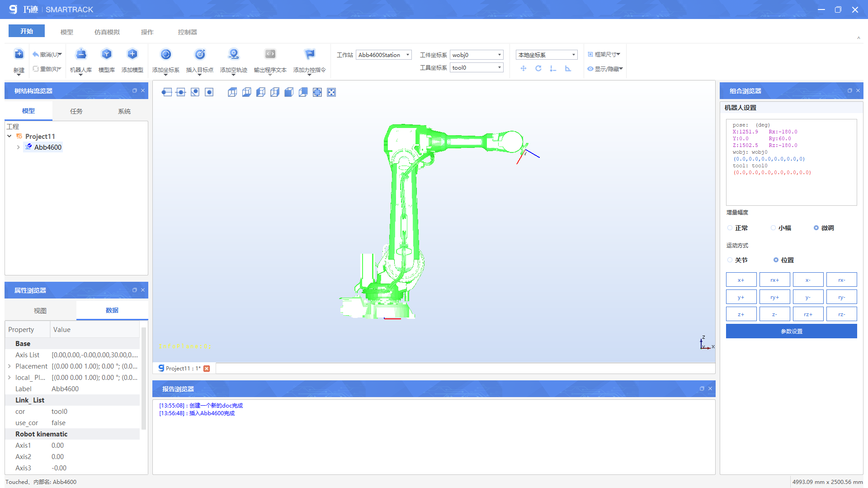The height and width of the screenshot is (488, 868).
Task: Click the center-point snap icon
Action: [x=209, y=92]
